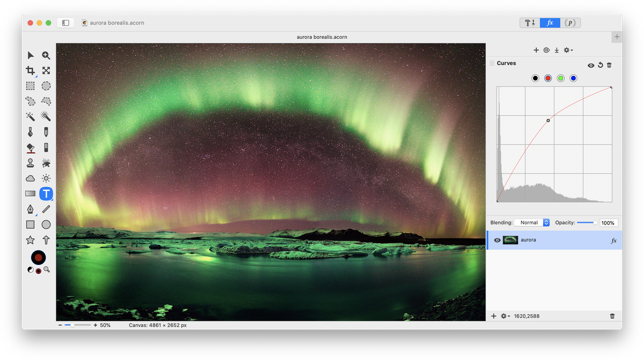Switch to the (p) tab

pos(570,23)
